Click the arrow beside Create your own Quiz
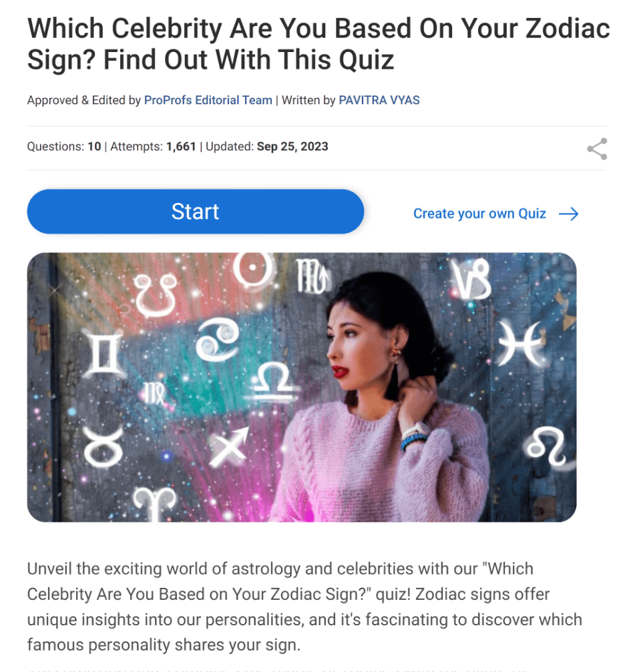The width and height of the screenshot is (641, 672). click(x=568, y=214)
